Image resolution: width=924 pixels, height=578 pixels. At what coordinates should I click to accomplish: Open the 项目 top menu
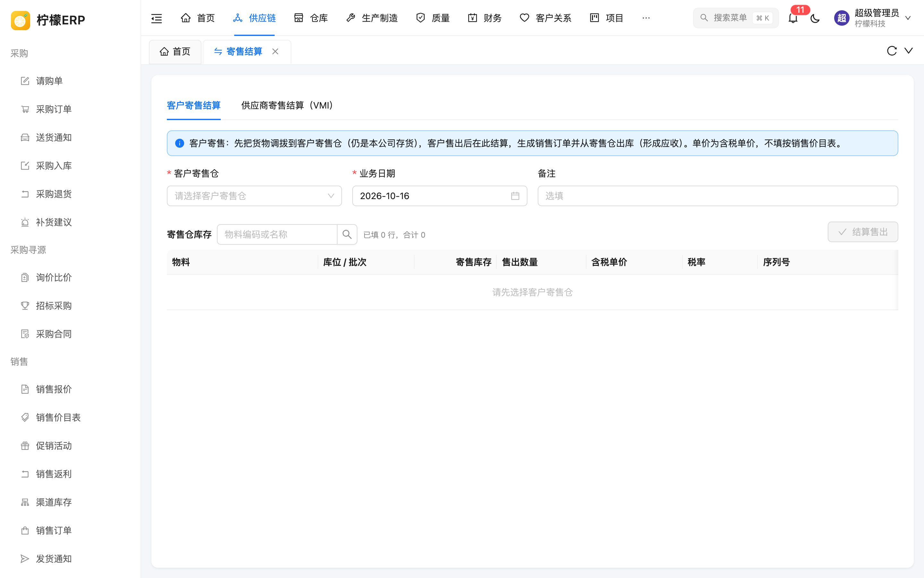(x=607, y=18)
